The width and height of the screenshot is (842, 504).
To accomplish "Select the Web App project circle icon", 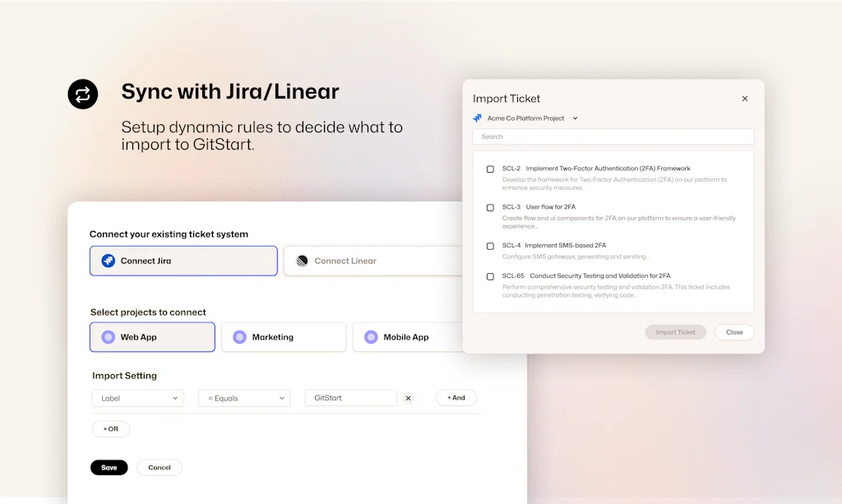I will point(108,337).
